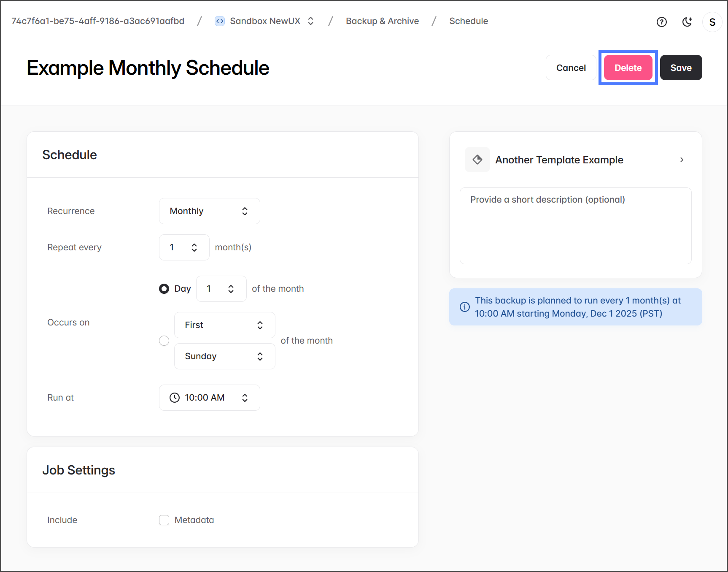
Task: Click the Sandbox NewUX environment code icon
Action: tap(219, 21)
